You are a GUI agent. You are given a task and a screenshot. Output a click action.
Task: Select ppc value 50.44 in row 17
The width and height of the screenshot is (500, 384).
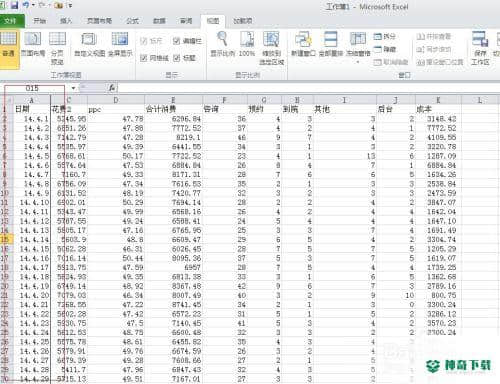pyautogui.click(x=116, y=258)
